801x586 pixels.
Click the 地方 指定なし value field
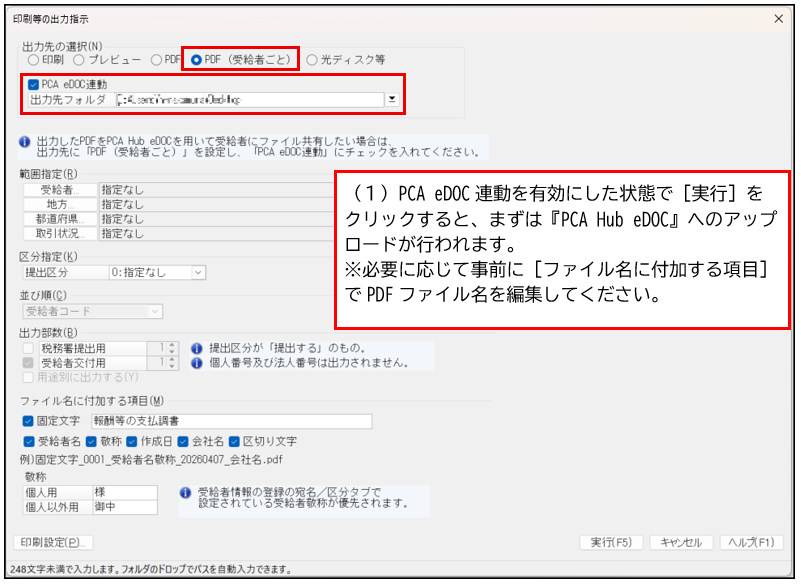pyautogui.click(x=216, y=204)
